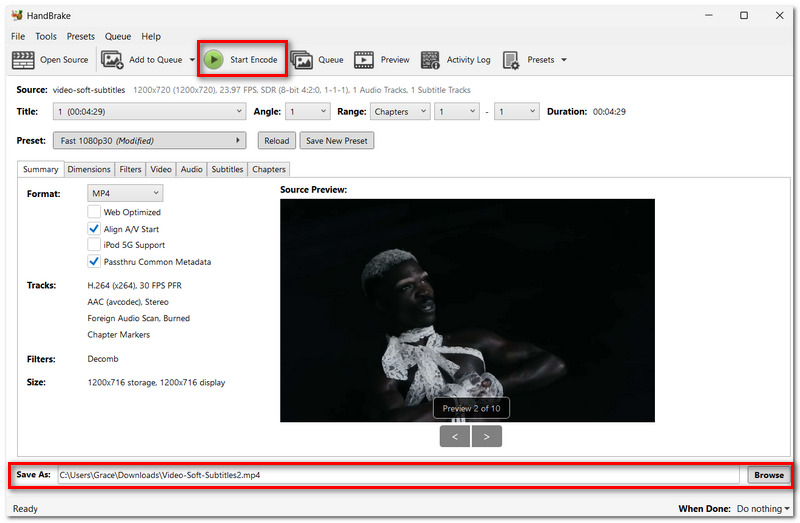Switch to the Chapters tab
Viewport: 800px width, 523px height.
(269, 169)
